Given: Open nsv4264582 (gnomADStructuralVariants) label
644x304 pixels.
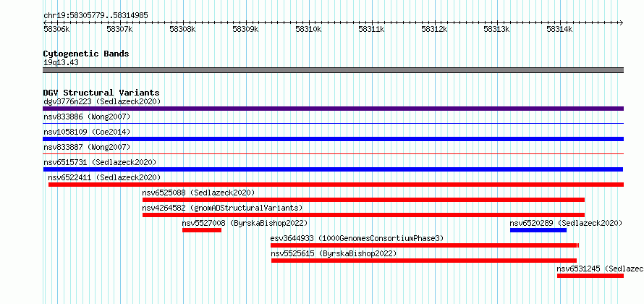Looking at the screenshot, I should pos(222,208).
